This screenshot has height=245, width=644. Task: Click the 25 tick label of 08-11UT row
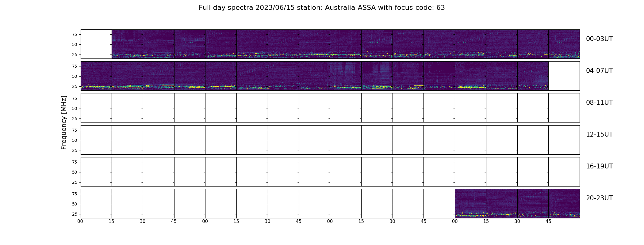(x=75, y=118)
